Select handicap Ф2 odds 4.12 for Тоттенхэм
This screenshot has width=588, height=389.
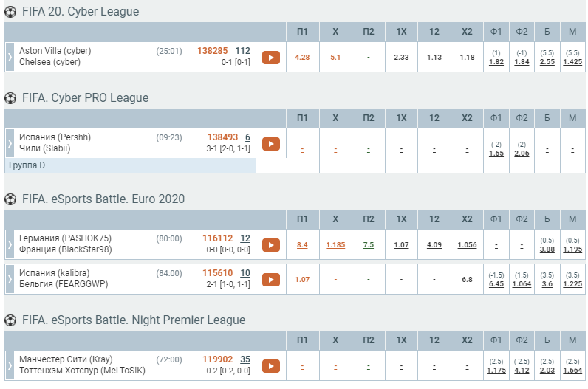click(522, 371)
